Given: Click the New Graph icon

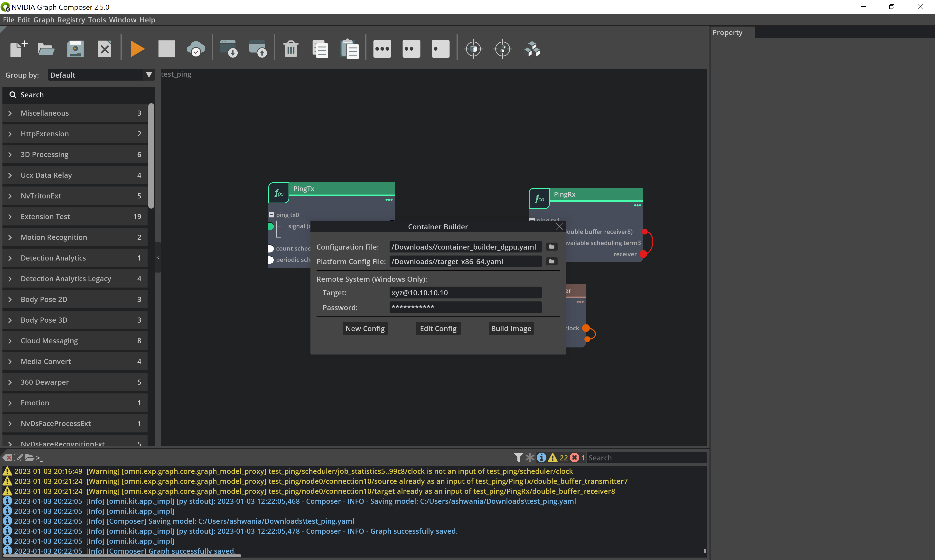Looking at the screenshot, I should [x=19, y=49].
